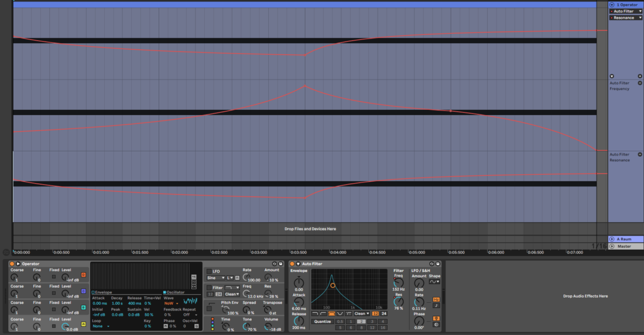Image resolution: width=644 pixels, height=335 pixels.
Task: Set the Operator filter slope to 12
Action: coord(210,294)
